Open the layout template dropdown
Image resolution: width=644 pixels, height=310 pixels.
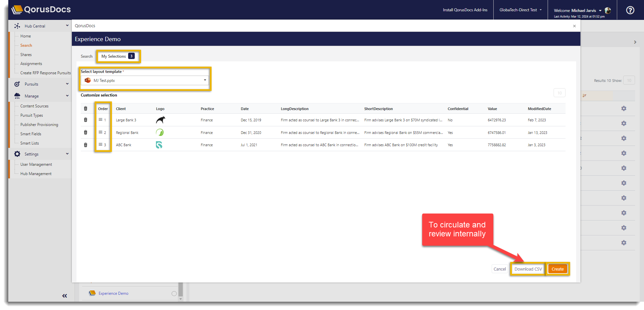tap(145, 80)
